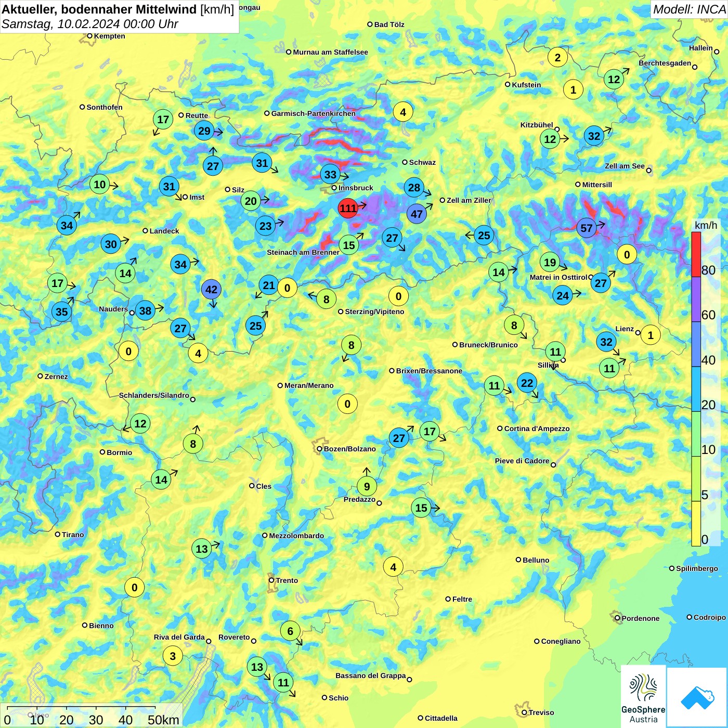
Task: Click the 30 km/h station marker
Action: tap(111, 244)
